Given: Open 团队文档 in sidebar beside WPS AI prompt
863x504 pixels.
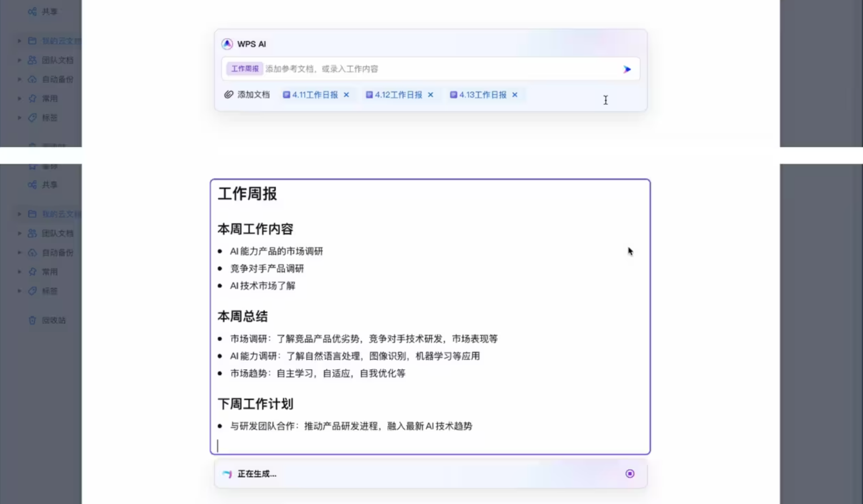Looking at the screenshot, I should [58, 60].
